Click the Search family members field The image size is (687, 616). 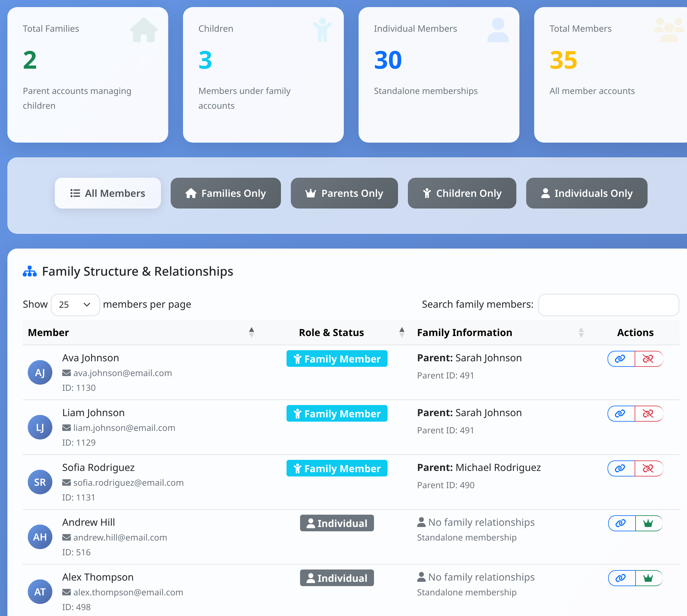(608, 305)
